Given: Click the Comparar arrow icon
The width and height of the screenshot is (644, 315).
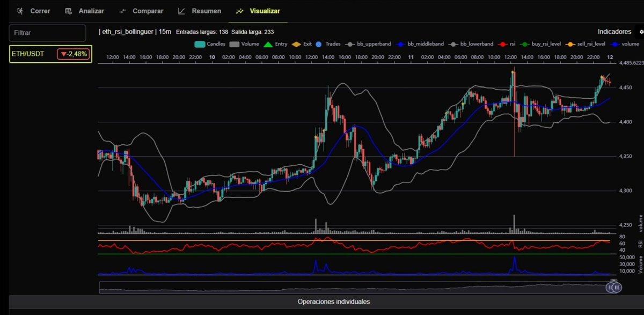Looking at the screenshot, I should click(x=122, y=11).
